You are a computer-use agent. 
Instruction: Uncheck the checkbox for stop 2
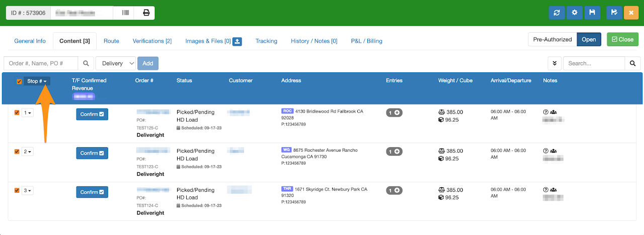click(17, 151)
